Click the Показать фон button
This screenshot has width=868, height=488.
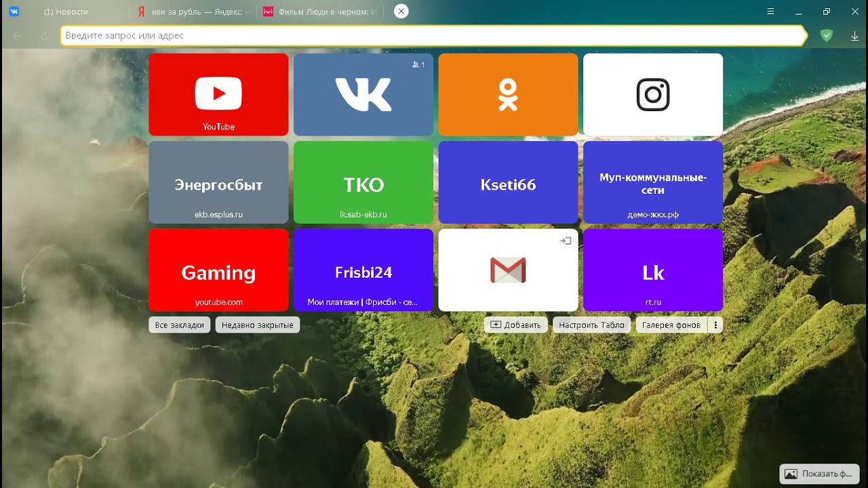(x=819, y=474)
